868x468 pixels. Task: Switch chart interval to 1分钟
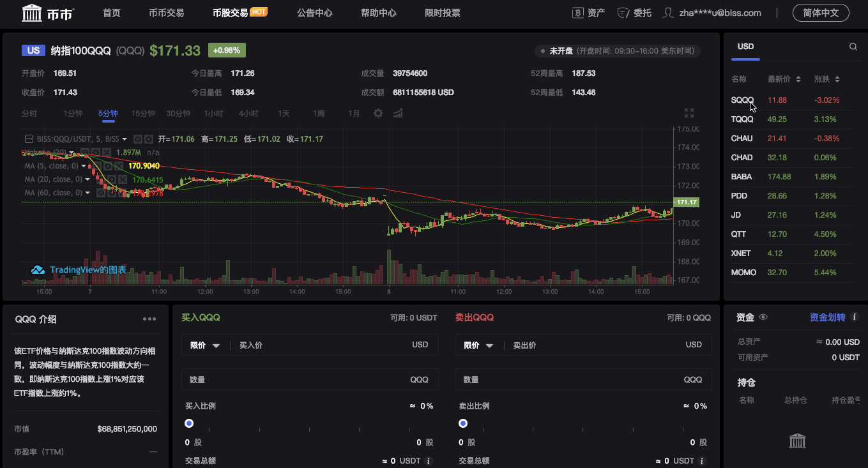(x=73, y=114)
